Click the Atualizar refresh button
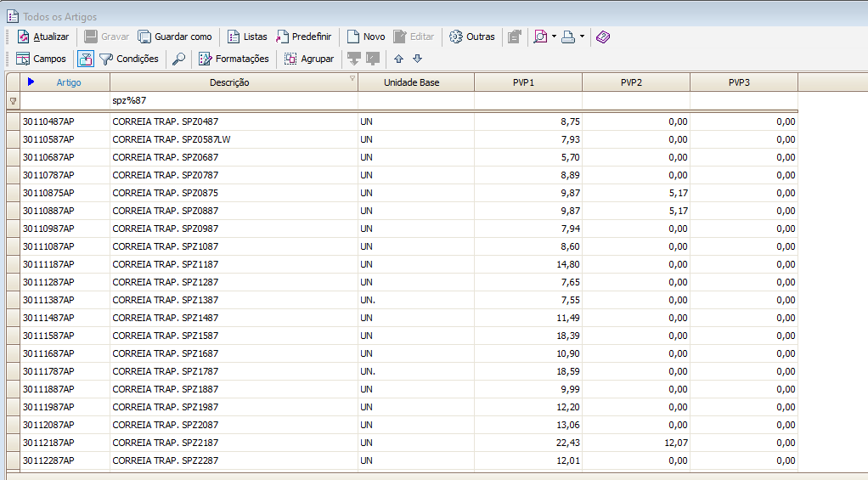 [43, 37]
